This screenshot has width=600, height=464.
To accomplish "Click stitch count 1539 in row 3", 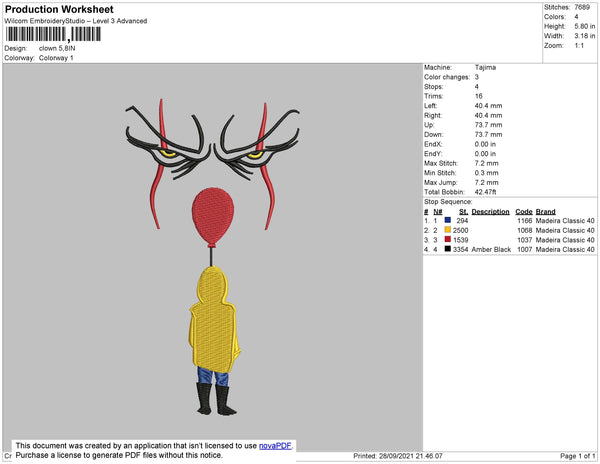I will click(460, 240).
